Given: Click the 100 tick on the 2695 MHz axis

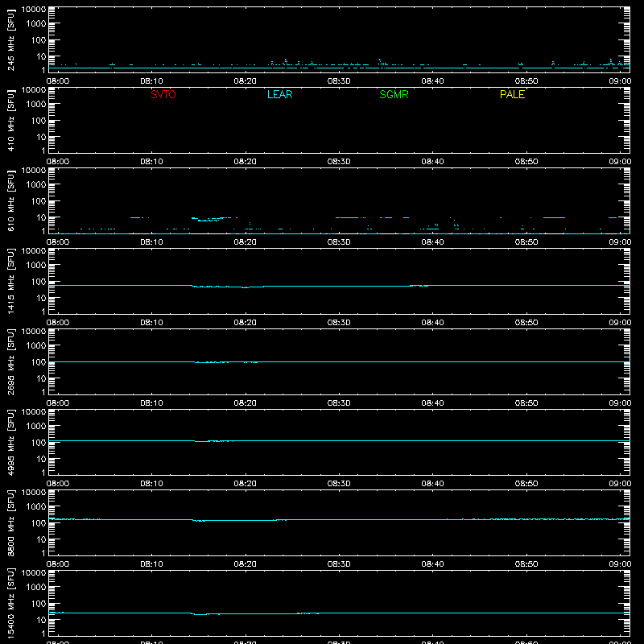Looking at the screenshot, I should coord(39,362).
